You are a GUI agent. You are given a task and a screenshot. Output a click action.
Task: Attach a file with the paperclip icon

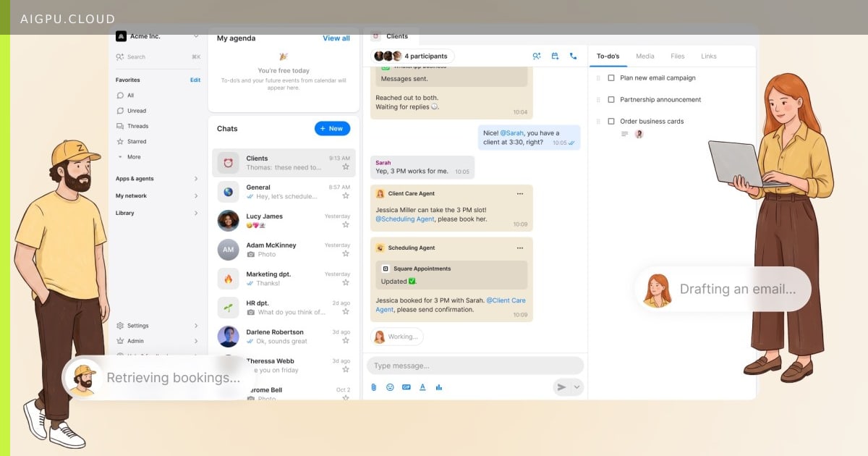point(374,387)
